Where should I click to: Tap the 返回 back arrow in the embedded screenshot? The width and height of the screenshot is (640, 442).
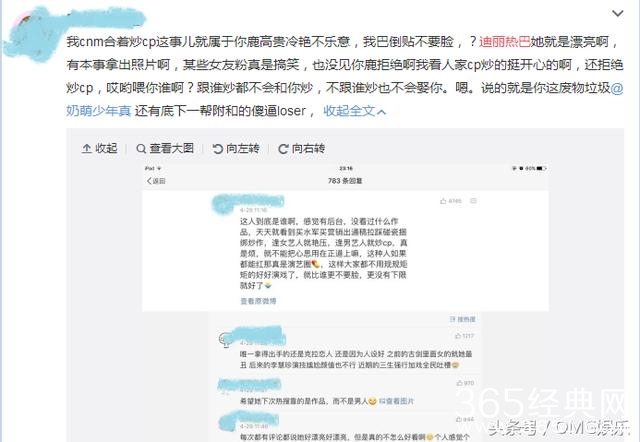point(156,181)
